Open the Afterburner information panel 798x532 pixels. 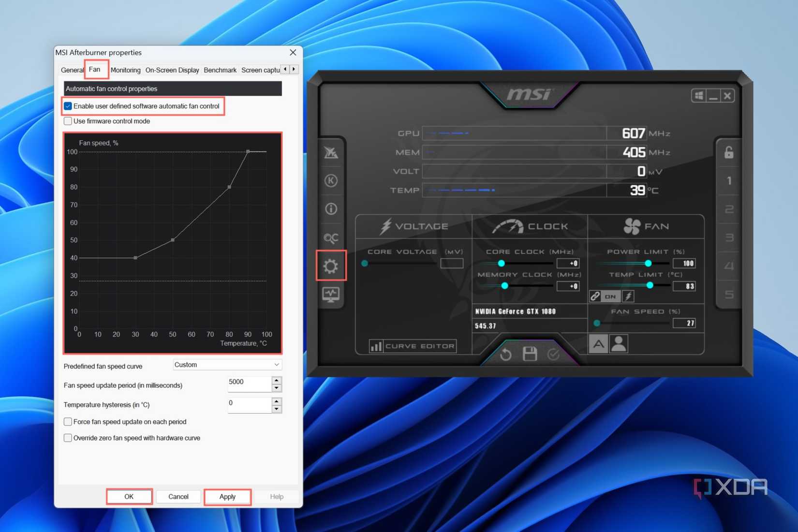tap(331, 209)
